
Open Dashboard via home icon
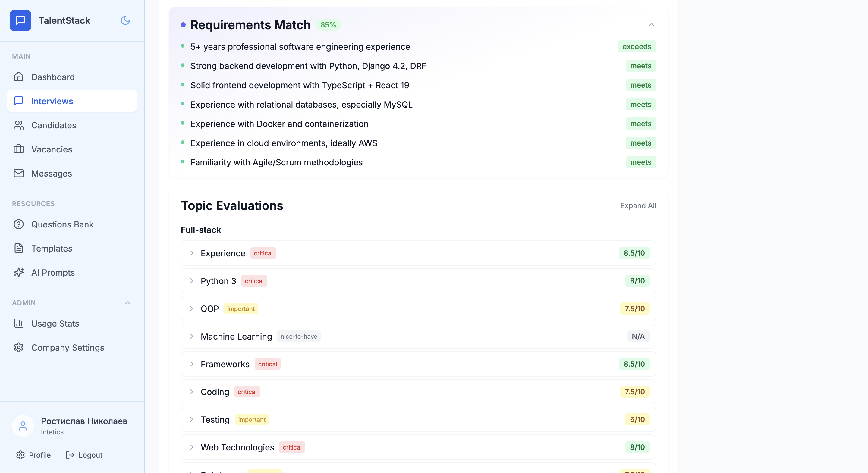19,77
